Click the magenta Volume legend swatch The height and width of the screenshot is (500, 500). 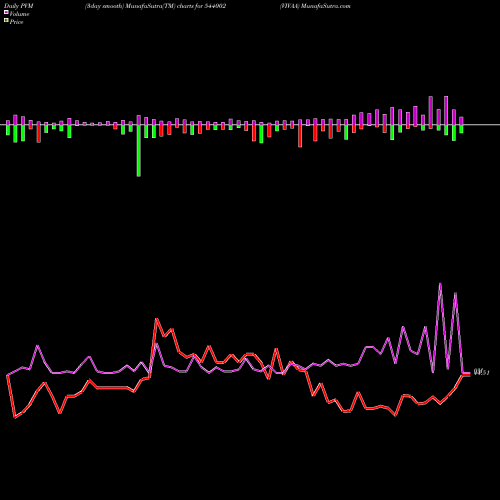[x=6, y=12]
